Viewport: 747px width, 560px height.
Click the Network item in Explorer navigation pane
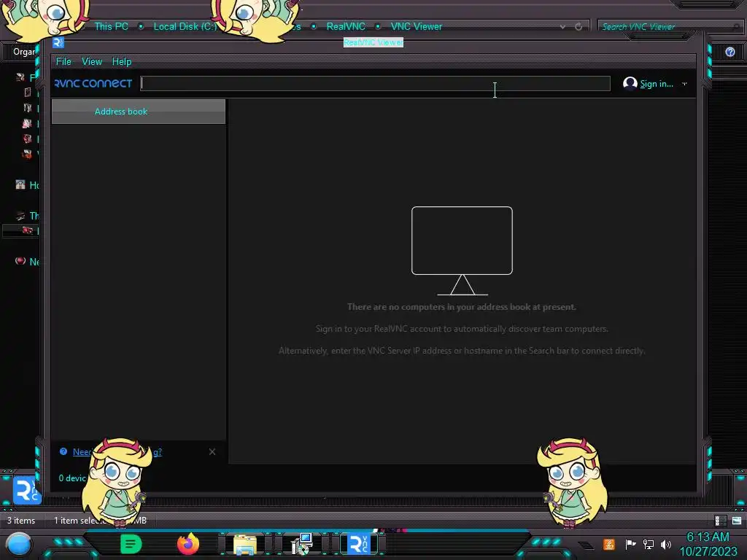(27, 262)
